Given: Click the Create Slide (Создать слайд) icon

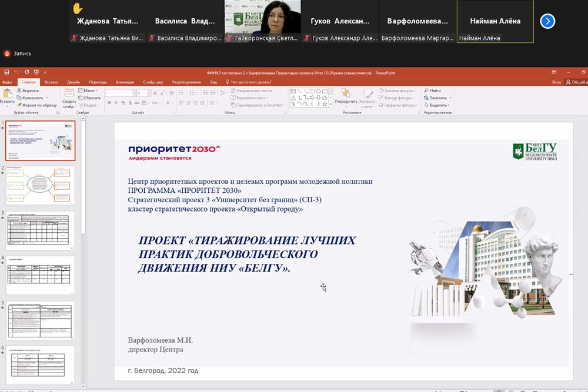Looking at the screenshot, I should click(69, 94).
